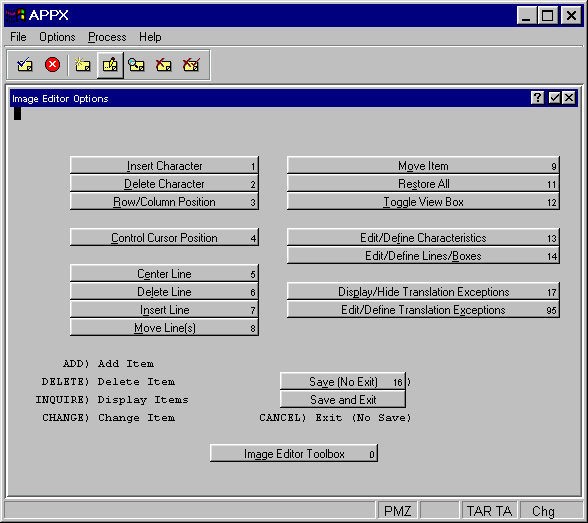The image size is (588, 523).
Task: Click Display/Hide Translation Exceptions button
Action: (x=423, y=291)
